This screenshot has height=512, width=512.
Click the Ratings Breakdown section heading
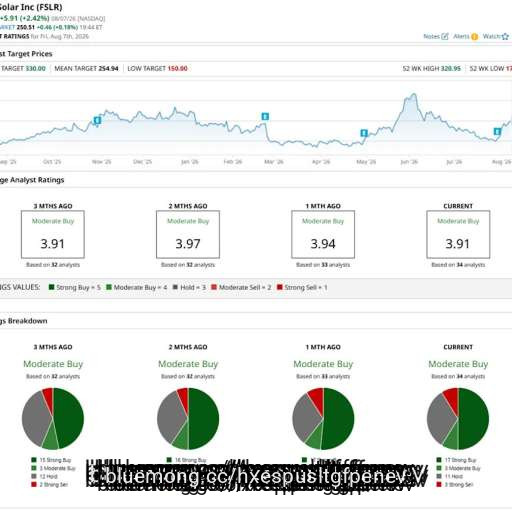(24, 321)
